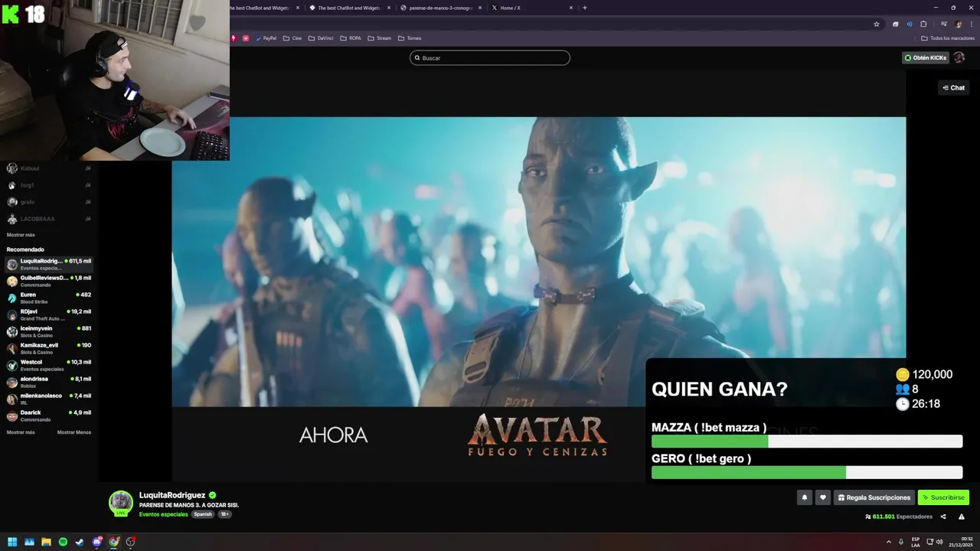Screen dimensions: 980x551
Task: Open Discord from the taskbar
Action: [x=96, y=542]
